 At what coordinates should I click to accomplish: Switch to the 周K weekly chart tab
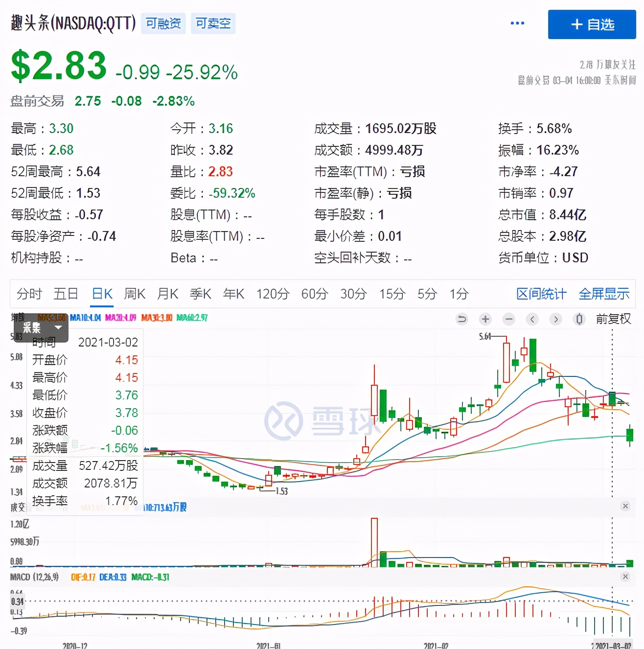point(135,294)
